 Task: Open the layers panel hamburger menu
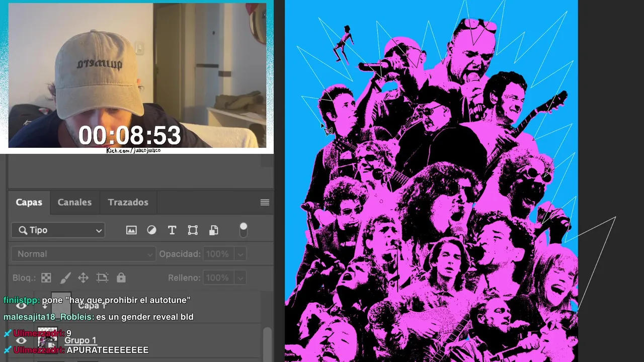pos(265,202)
